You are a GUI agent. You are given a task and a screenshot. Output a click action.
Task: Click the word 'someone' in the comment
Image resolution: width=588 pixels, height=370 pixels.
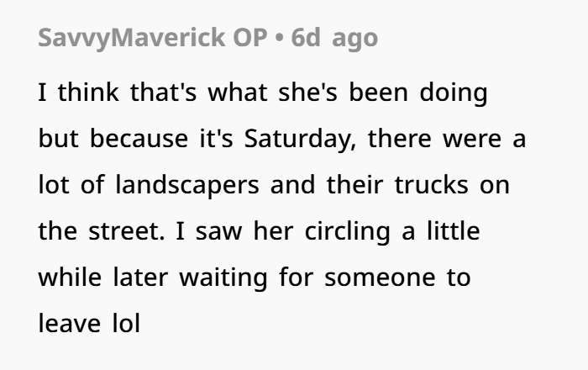(380, 277)
